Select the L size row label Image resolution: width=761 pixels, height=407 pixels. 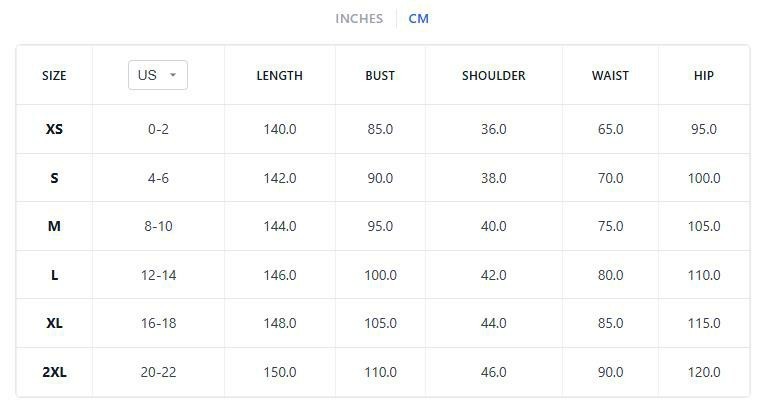[x=54, y=275]
